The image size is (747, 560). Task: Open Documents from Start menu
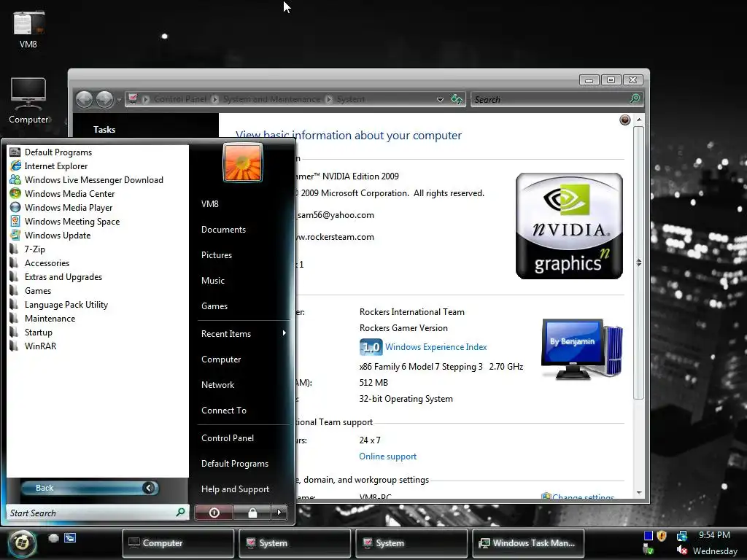click(x=223, y=230)
